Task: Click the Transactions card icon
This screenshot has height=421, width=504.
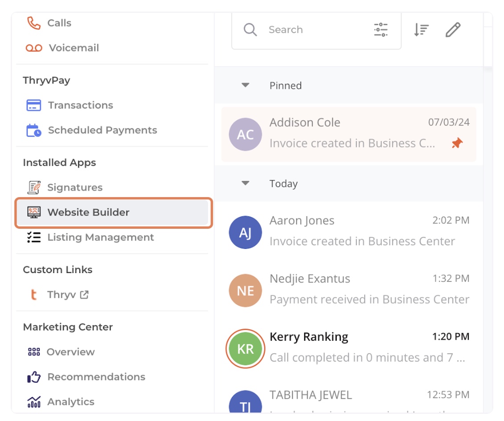Action: [34, 105]
